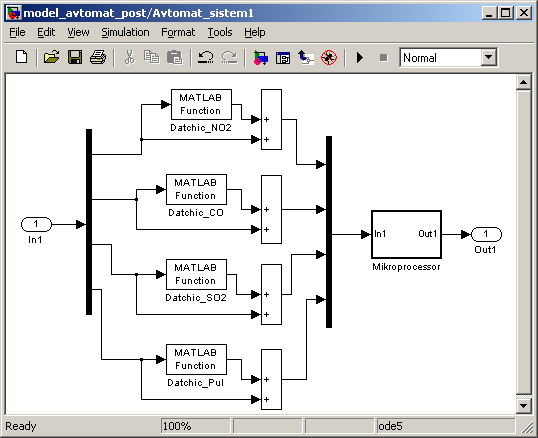The height and width of the screenshot is (438, 538).
Task: Click the 100% zoom field in status bar
Action: pos(196,426)
